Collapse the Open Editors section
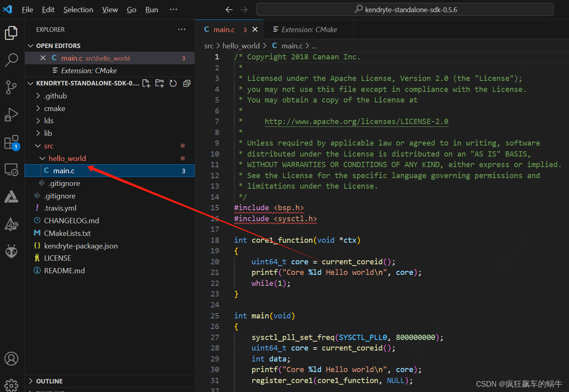569x392 pixels. [x=110, y=46]
